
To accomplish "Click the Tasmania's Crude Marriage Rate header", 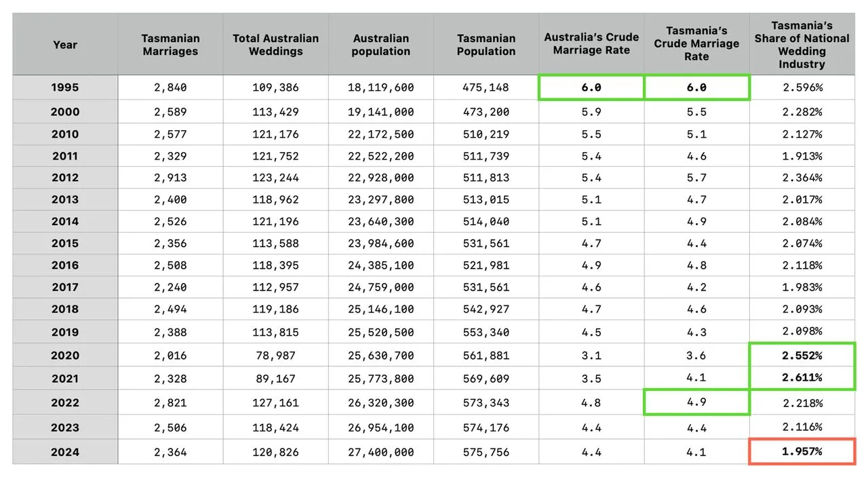I will click(696, 45).
